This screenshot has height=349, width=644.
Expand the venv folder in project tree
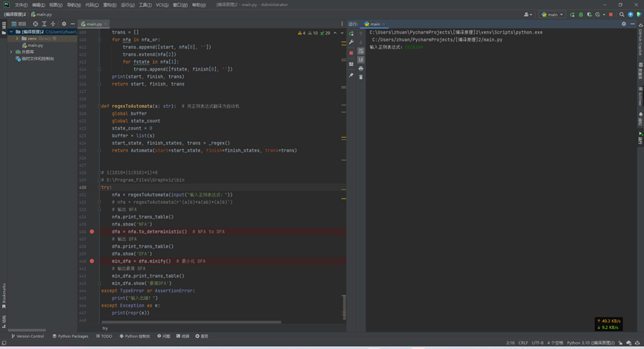(17, 39)
